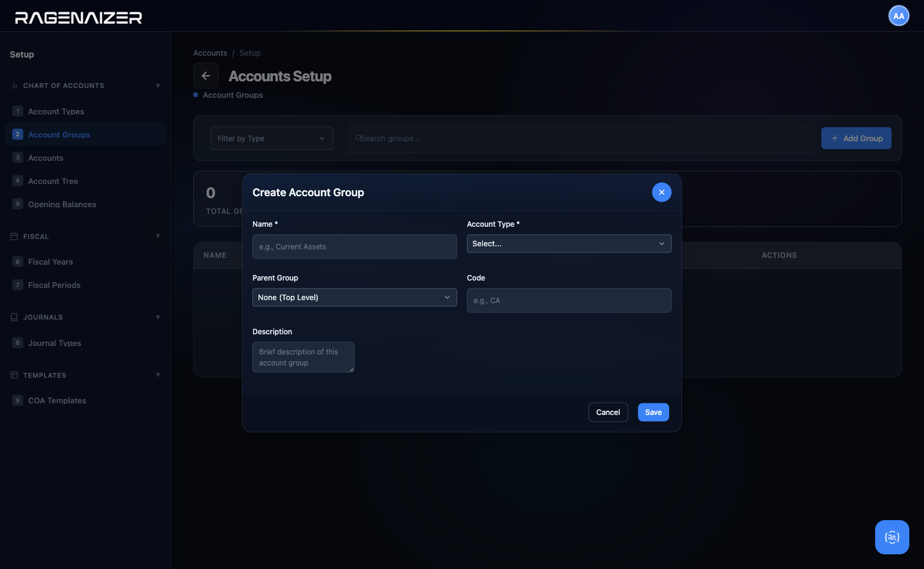Click the Save button in the dialog
The width and height of the screenshot is (924, 569).
click(653, 413)
